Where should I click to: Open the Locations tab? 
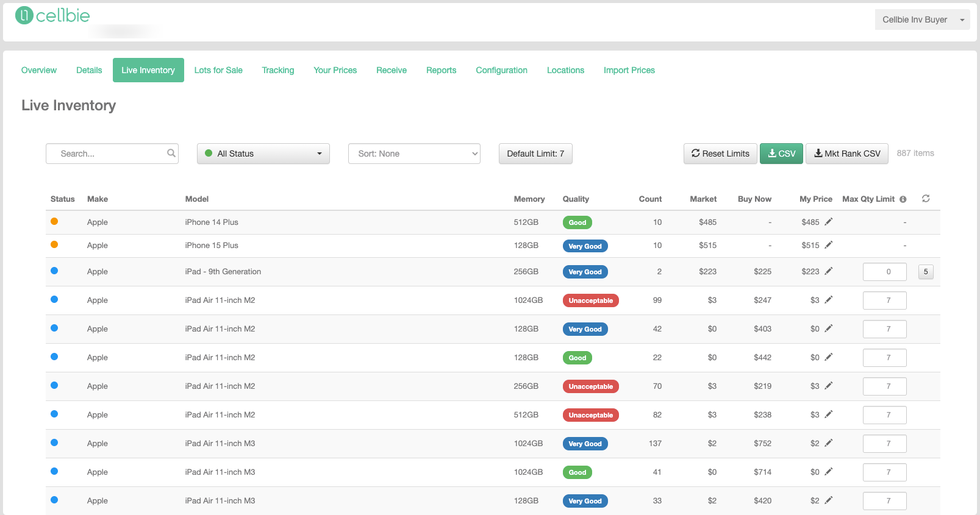566,70
